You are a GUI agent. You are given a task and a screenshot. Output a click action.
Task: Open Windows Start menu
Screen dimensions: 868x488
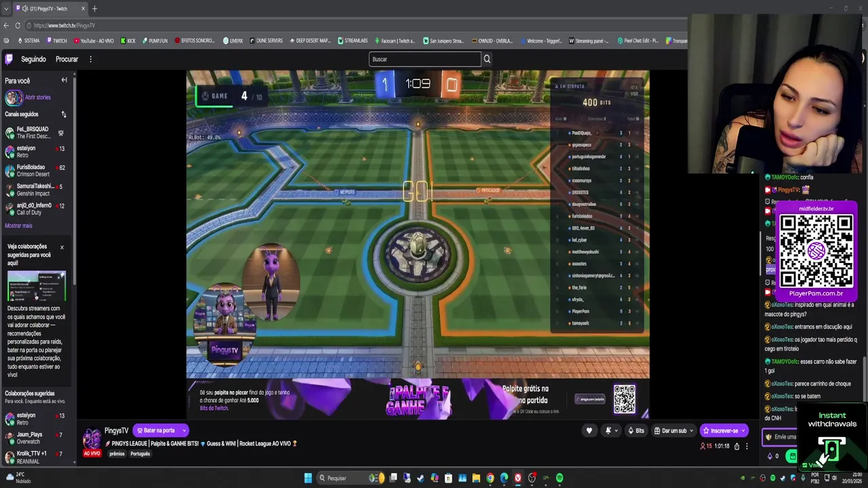[308, 478]
